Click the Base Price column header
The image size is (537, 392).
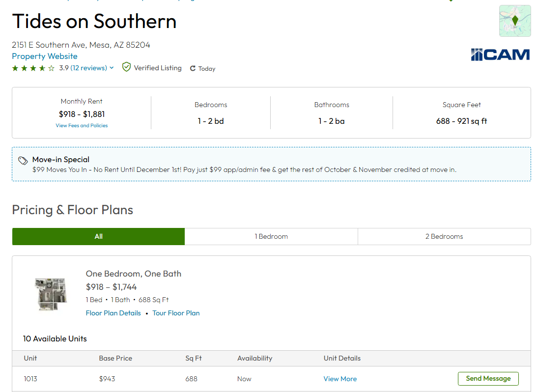[x=115, y=358]
